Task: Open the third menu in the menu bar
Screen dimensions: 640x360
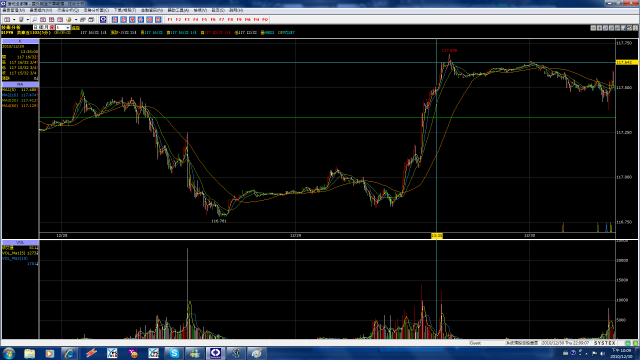Action: pyautogui.click(x=68, y=10)
